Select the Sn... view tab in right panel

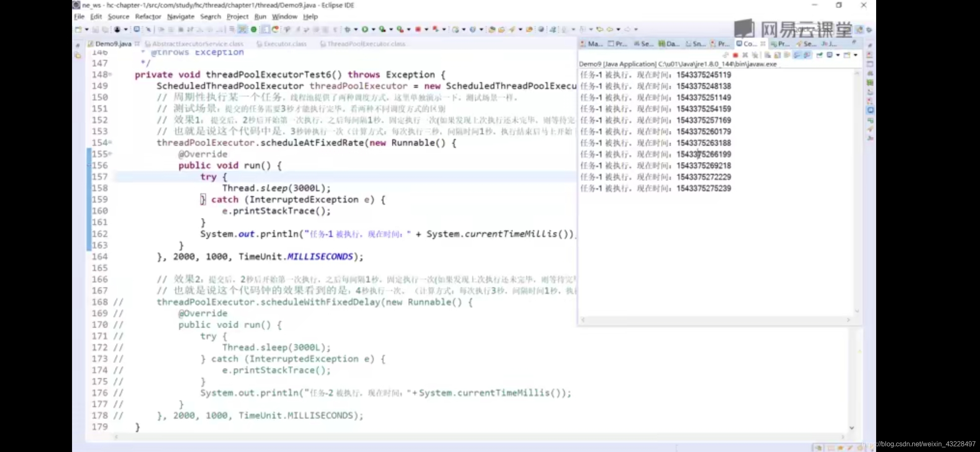click(695, 44)
